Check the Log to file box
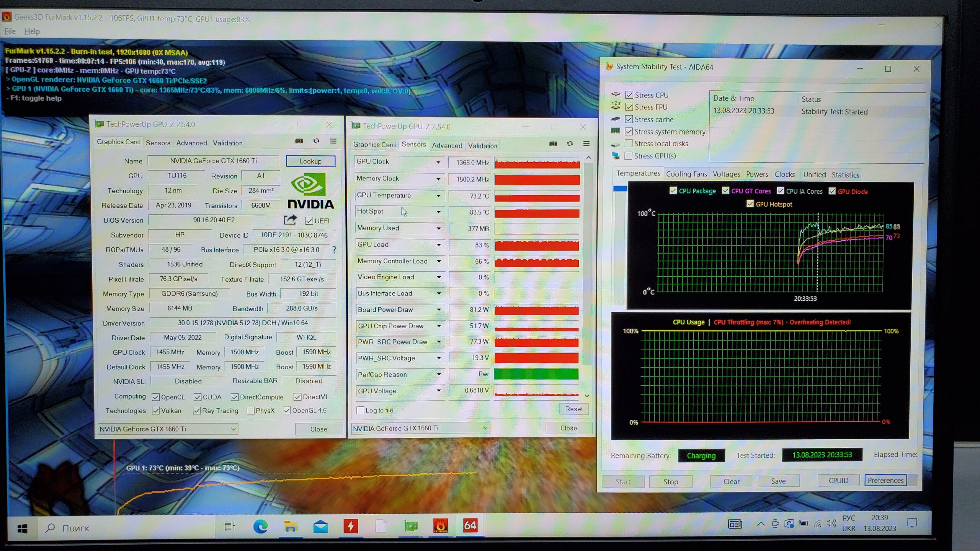The image size is (980, 551). click(360, 410)
